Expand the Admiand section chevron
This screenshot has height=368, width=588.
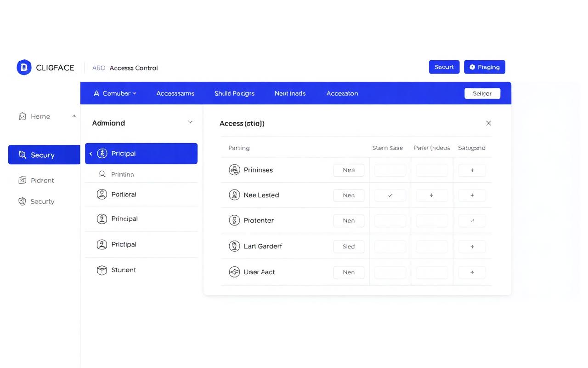click(x=190, y=122)
